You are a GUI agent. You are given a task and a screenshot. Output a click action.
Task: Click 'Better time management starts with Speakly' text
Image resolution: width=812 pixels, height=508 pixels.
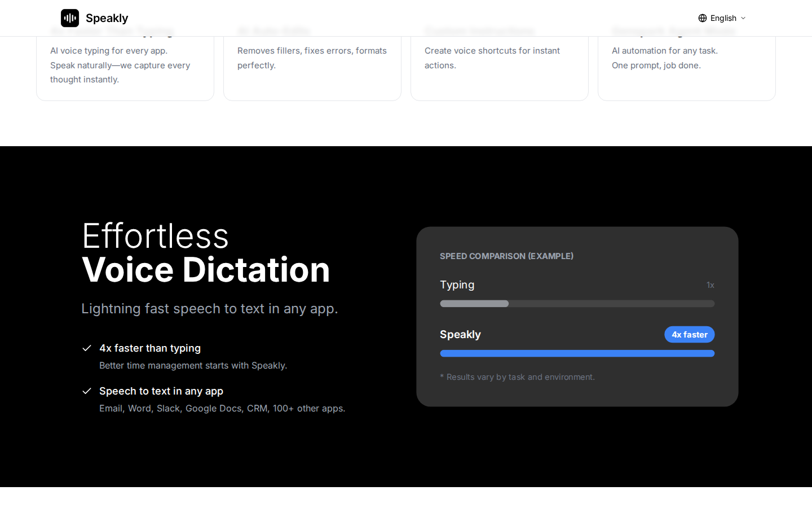click(x=193, y=366)
